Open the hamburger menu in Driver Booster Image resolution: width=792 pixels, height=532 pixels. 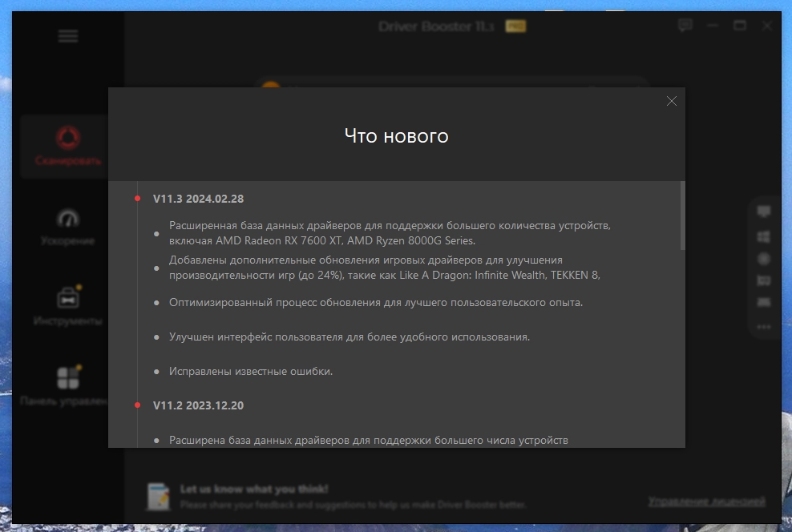click(x=68, y=36)
